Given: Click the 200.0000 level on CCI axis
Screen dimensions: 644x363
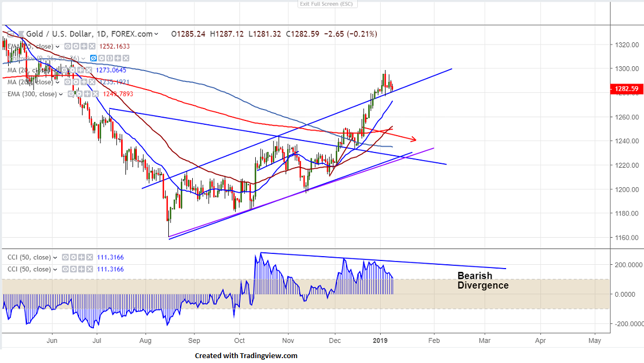Looking at the screenshot, I should pos(628,265).
